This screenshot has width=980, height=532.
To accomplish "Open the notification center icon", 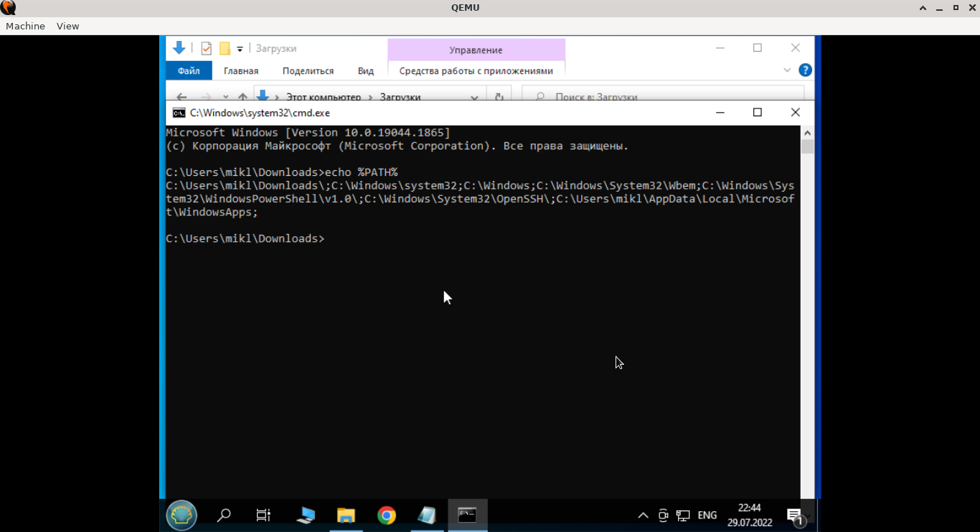I will [794, 515].
